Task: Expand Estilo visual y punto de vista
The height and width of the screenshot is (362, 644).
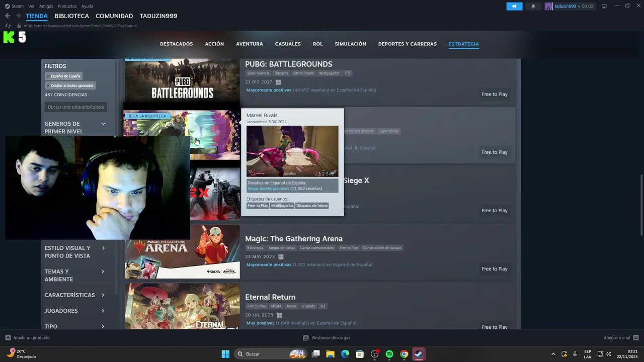Action: (x=103, y=248)
